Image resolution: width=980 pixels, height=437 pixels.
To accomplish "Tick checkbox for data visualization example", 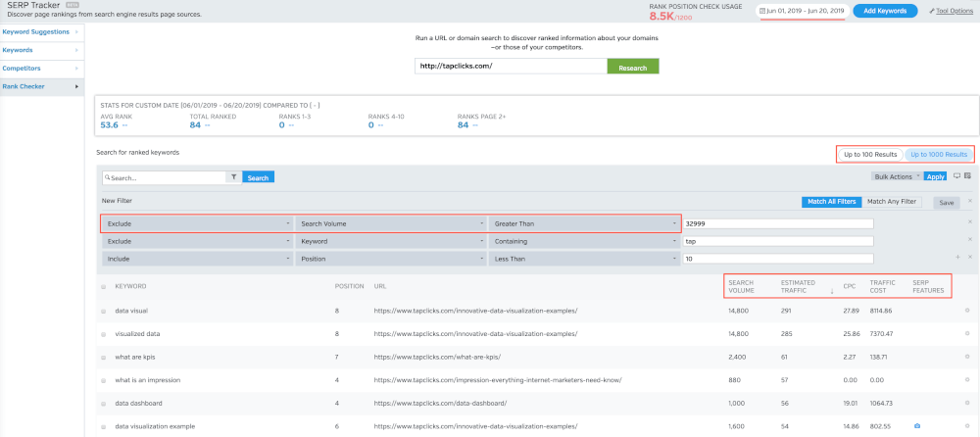I will tap(104, 426).
